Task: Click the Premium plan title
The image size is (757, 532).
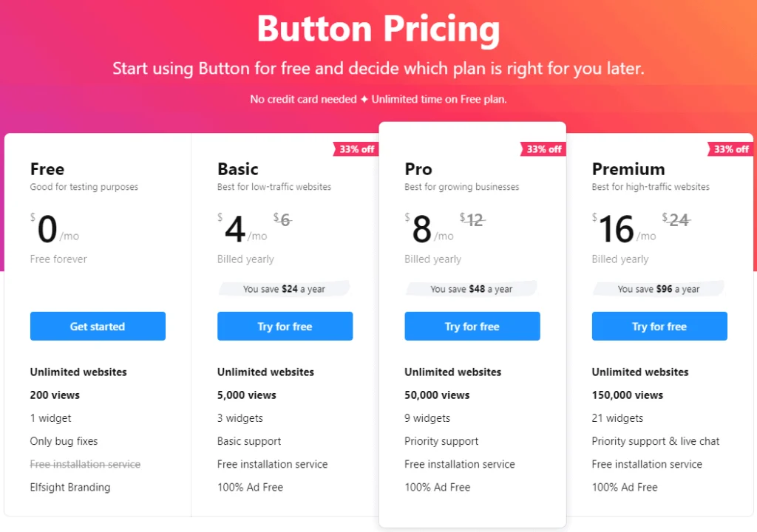Action: 628,168
